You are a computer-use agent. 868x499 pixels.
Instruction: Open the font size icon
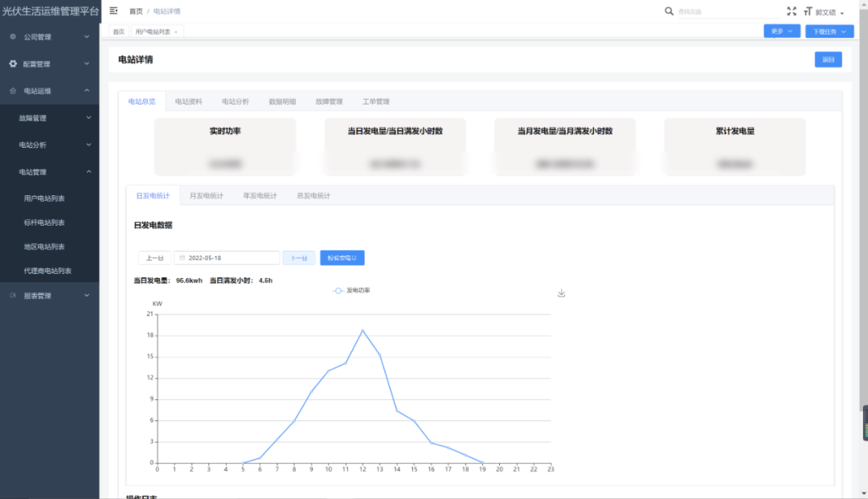pos(808,11)
